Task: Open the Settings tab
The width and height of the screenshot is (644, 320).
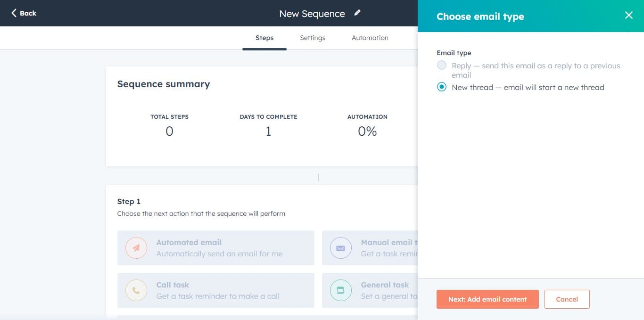Action: 313,38
